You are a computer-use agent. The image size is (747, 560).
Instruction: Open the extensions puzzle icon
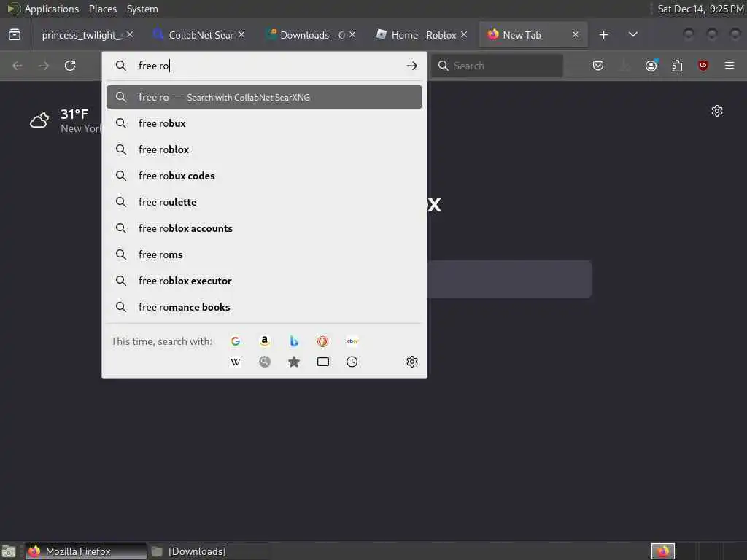point(677,66)
